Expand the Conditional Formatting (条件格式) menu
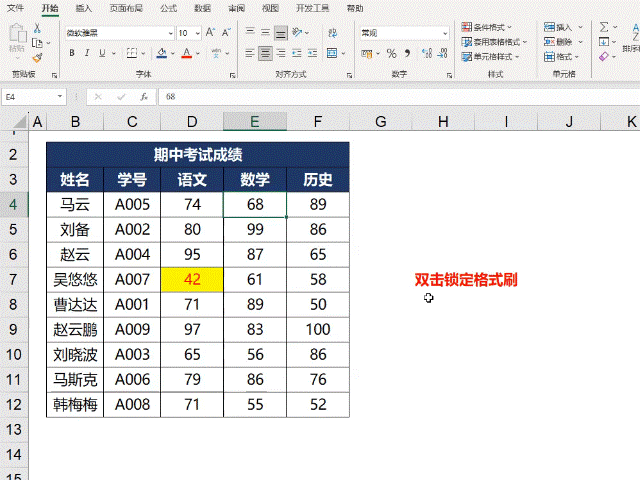 click(487, 27)
